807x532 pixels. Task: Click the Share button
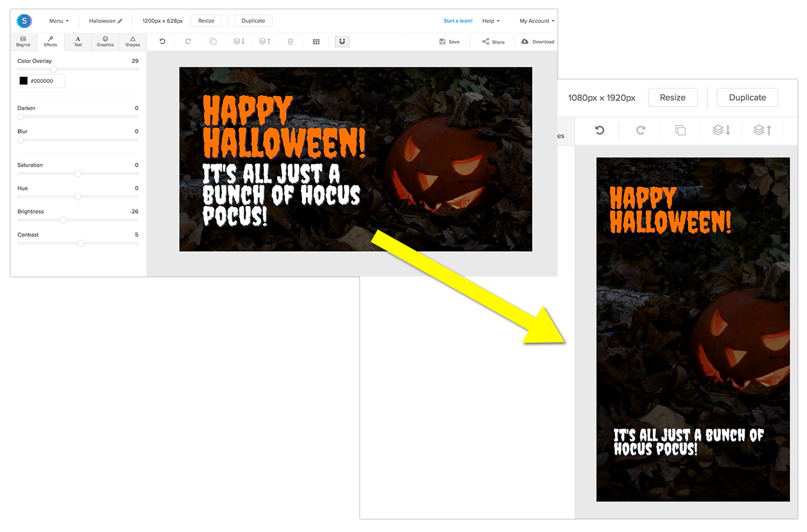click(494, 42)
